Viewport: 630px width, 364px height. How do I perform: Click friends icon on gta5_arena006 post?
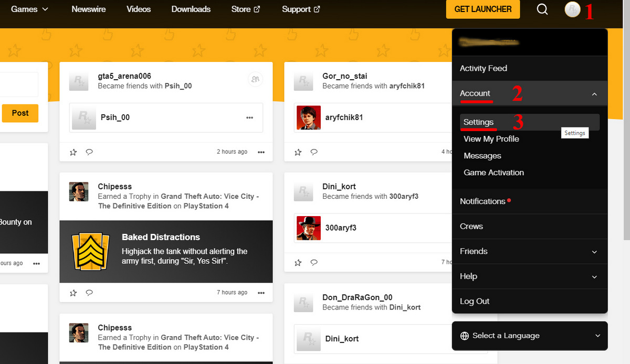point(255,79)
